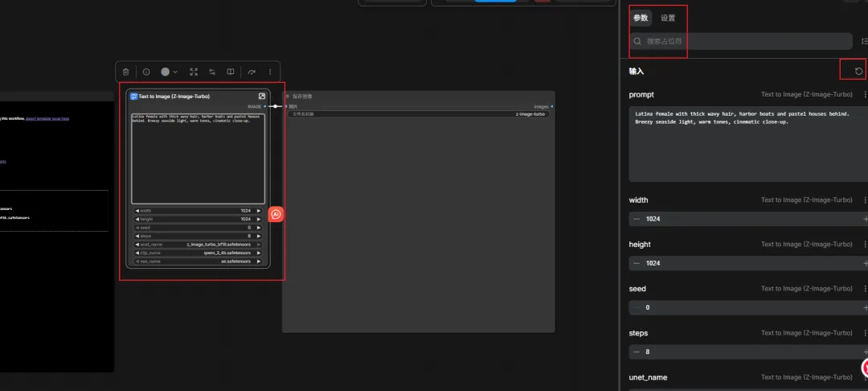Decrease the height value in the right panel
The image size is (868, 391).
[637, 263]
